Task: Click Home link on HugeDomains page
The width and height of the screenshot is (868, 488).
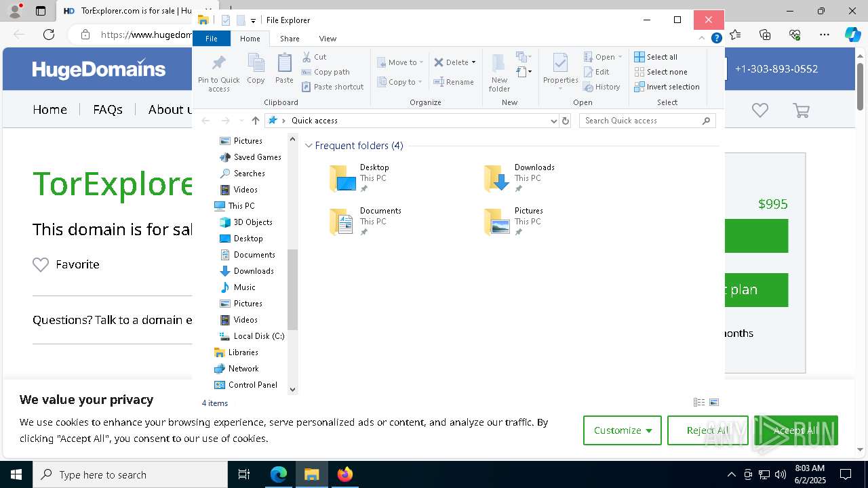Action: tap(50, 109)
